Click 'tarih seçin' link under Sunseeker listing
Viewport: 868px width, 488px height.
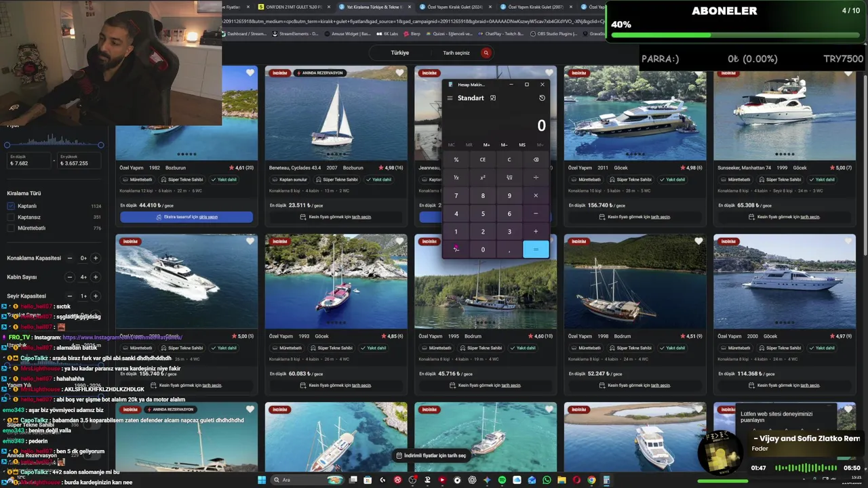[x=810, y=217]
